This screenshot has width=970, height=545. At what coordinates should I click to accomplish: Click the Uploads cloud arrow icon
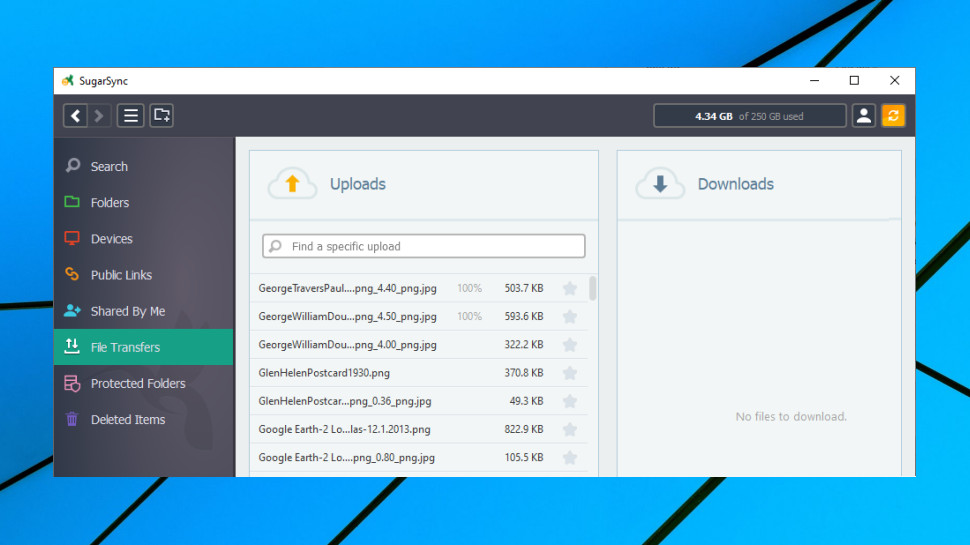pyautogui.click(x=292, y=184)
